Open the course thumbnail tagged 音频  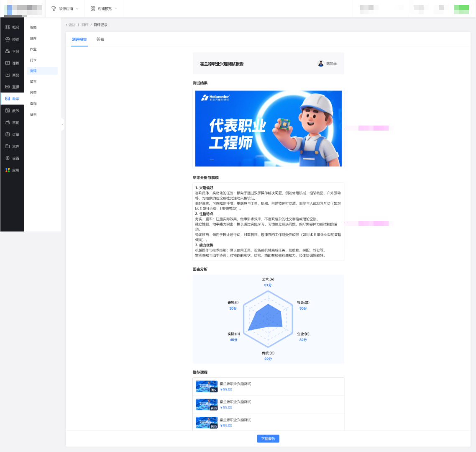[207, 404]
